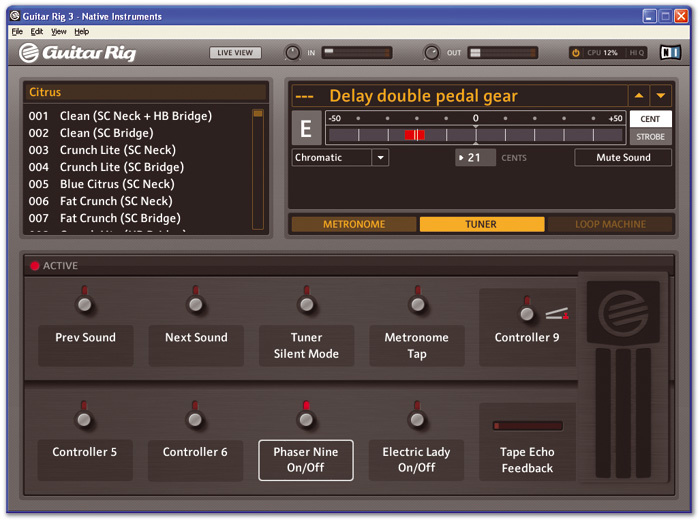Open the Chromatic tuning dropdown arrow
The height and width of the screenshot is (522, 700).
[380, 158]
